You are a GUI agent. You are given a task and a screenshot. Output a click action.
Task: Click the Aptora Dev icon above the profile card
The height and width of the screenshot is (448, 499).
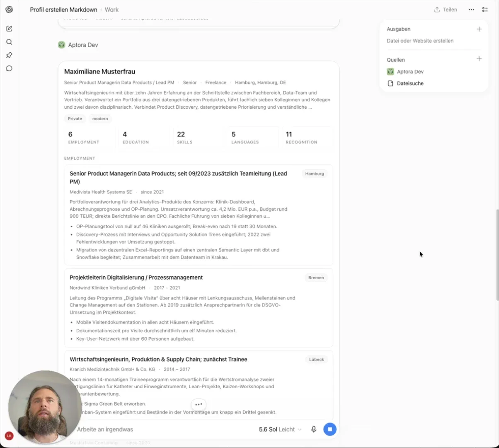point(62,45)
